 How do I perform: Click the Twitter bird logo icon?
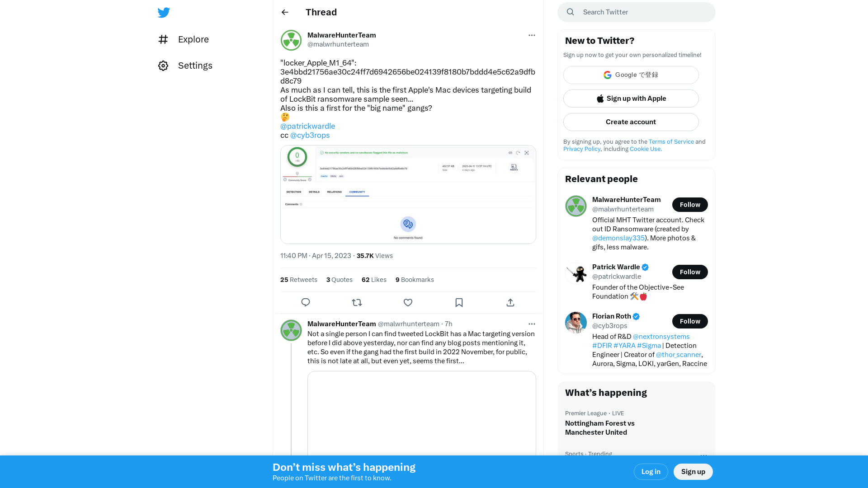click(164, 12)
